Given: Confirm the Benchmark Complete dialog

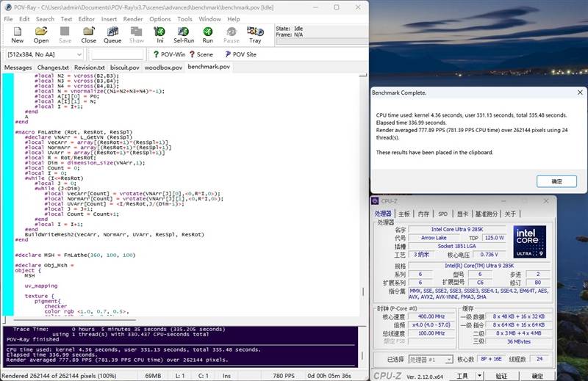Looking at the screenshot, I should pyautogui.click(x=556, y=181).
